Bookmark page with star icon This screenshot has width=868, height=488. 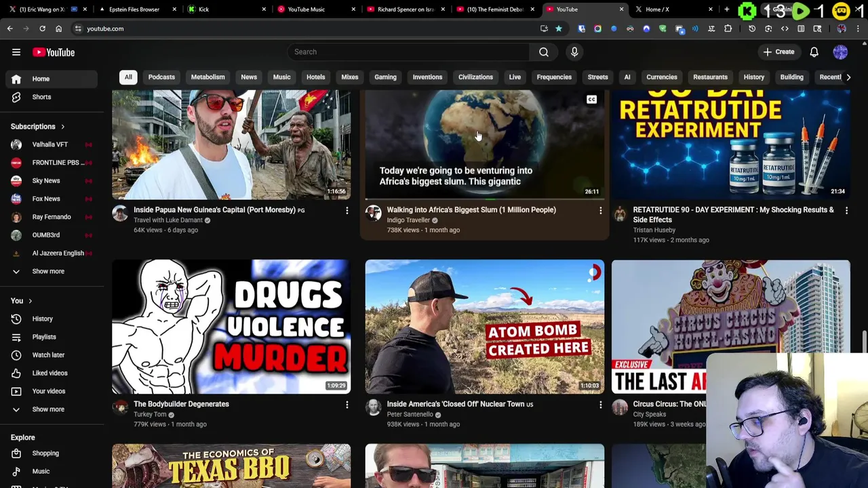[559, 28]
